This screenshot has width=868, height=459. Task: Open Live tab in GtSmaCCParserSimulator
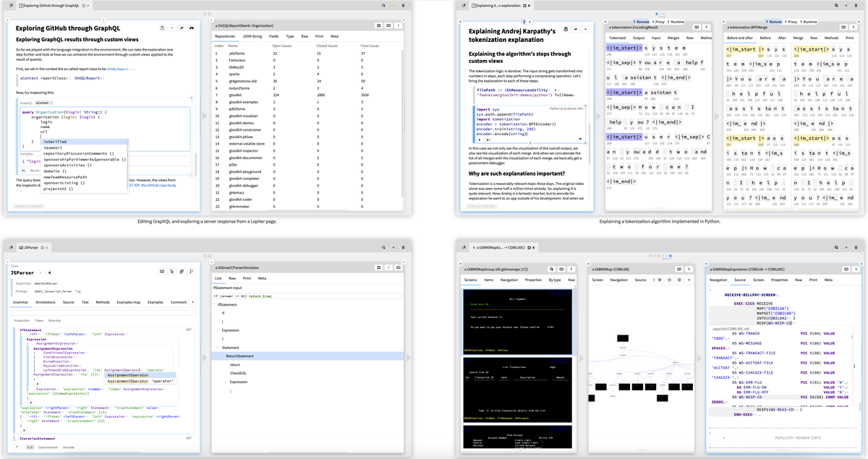[218, 278]
